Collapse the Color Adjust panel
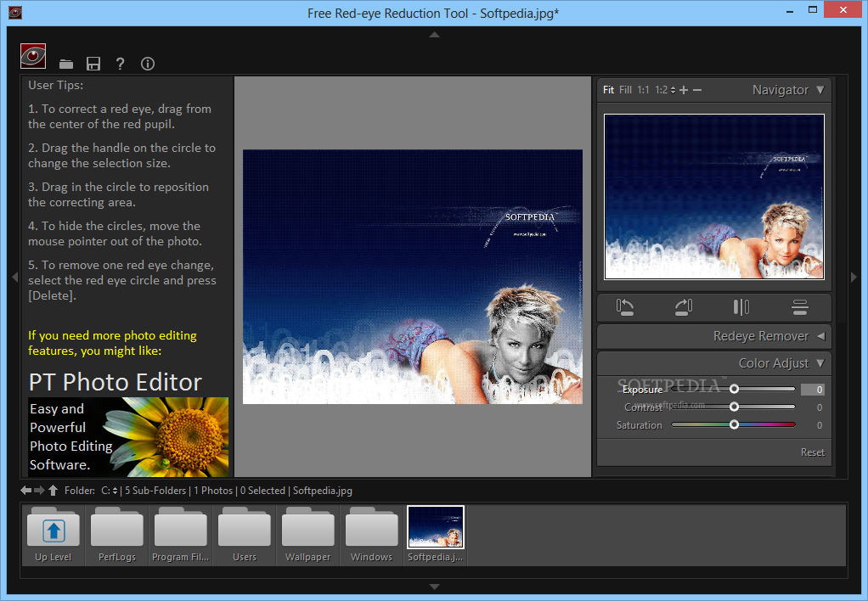Viewport: 868px width, 601px height. 820,363
